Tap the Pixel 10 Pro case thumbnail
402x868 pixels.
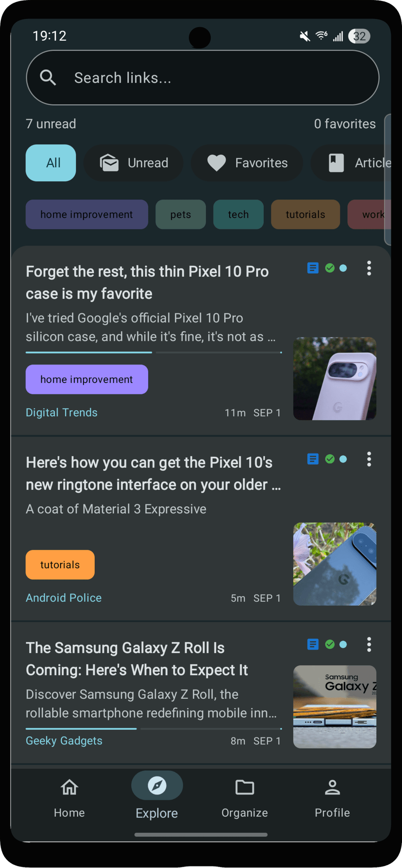point(335,379)
